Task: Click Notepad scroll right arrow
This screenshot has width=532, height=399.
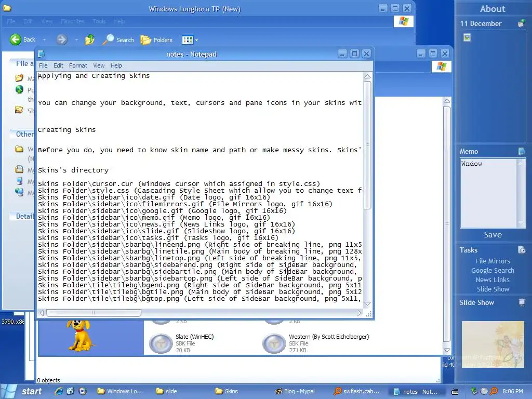Action: [359, 313]
